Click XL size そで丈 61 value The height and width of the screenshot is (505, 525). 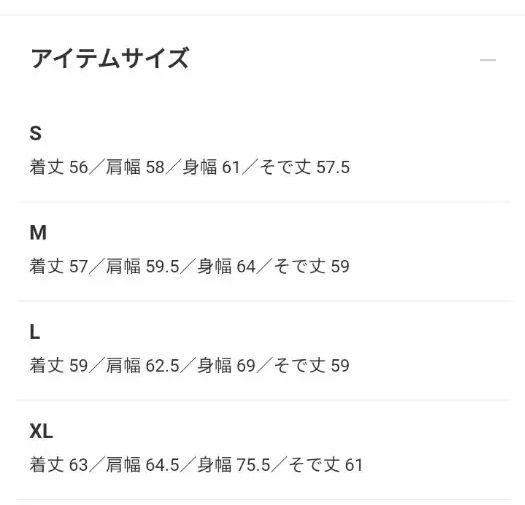(326, 465)
